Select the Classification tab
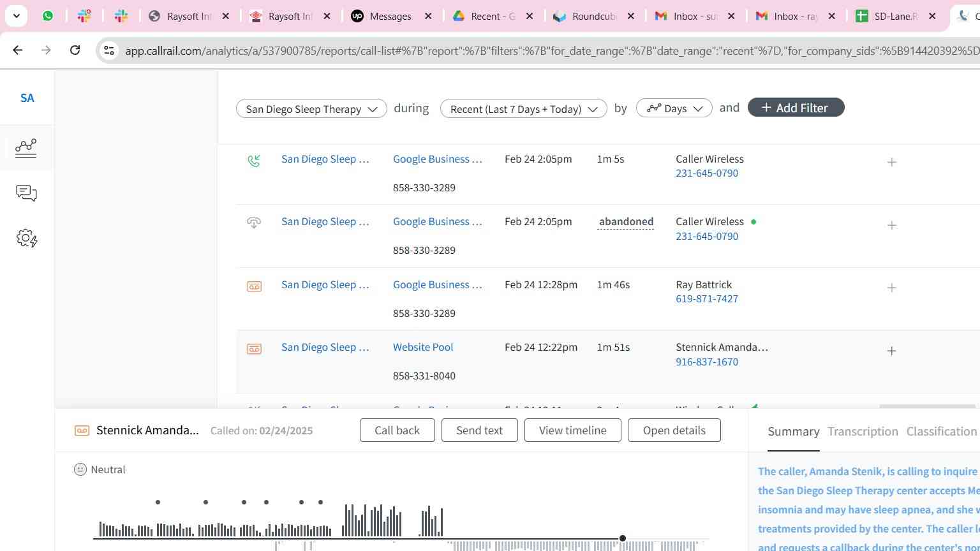The image size is (980, 551). 941,432
